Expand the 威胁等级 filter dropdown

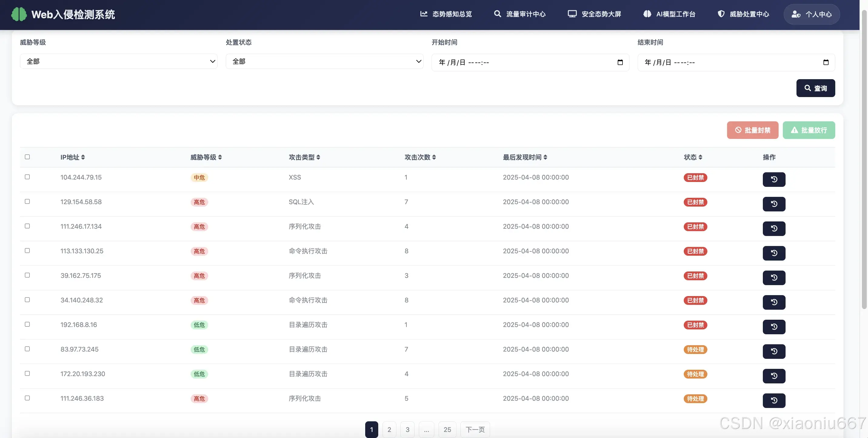pos(119,61)
